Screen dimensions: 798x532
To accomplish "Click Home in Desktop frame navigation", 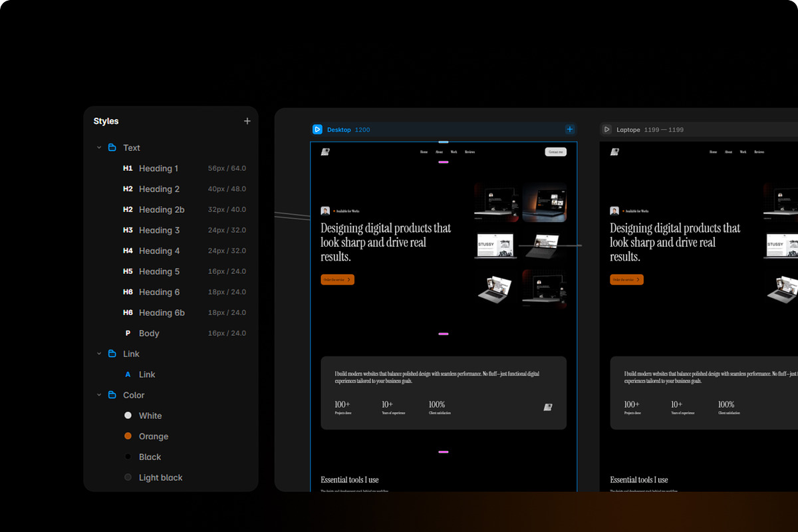I will [424, 152].
